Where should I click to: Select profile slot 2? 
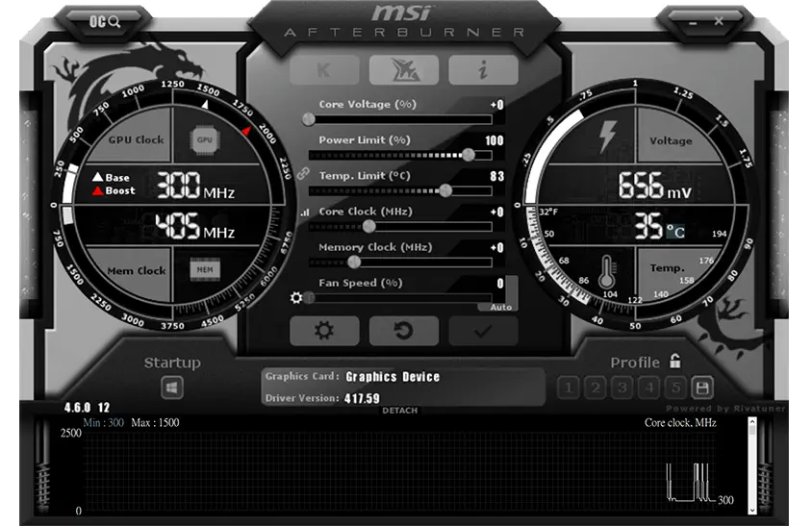596,388
